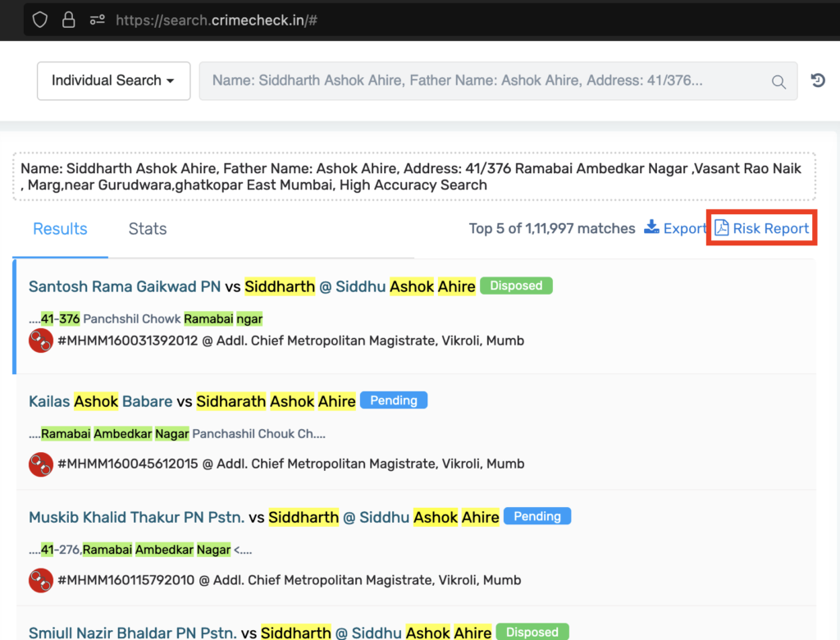Open Muskib Khalid Thakur PN Pstn. case
This screenshot has height=640, width=840.
tap(264, 517)
